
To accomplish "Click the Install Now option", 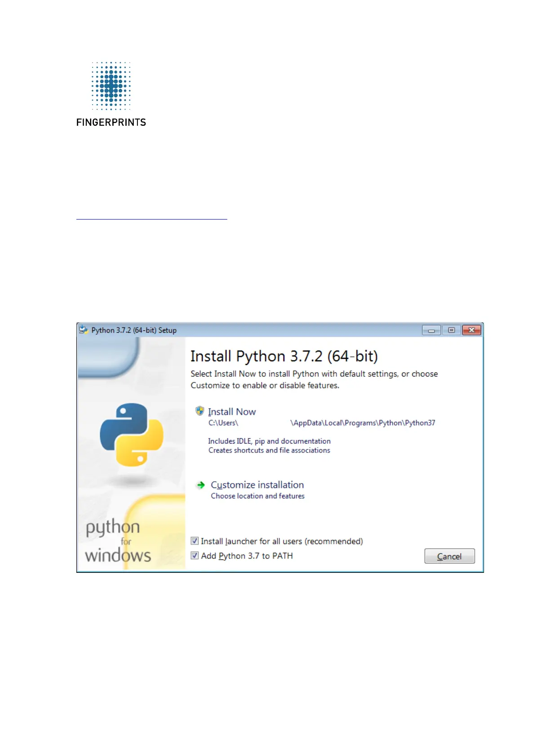I will (x=232, y=412).
